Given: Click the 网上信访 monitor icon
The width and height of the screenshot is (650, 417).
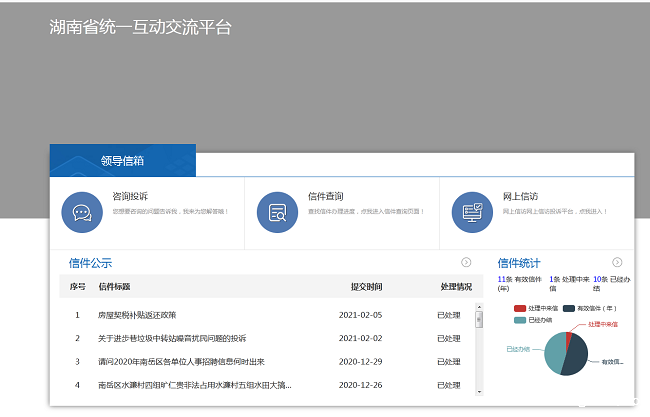Looking at the screenshot, I should [472, 211].
